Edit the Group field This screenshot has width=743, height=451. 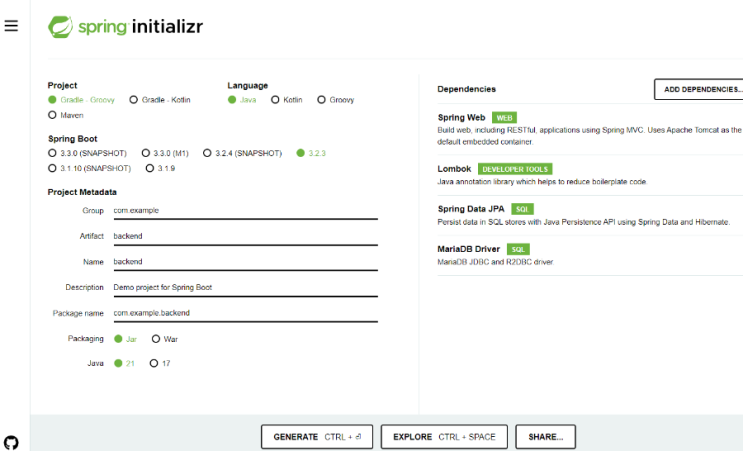click(x=245, y=211)
